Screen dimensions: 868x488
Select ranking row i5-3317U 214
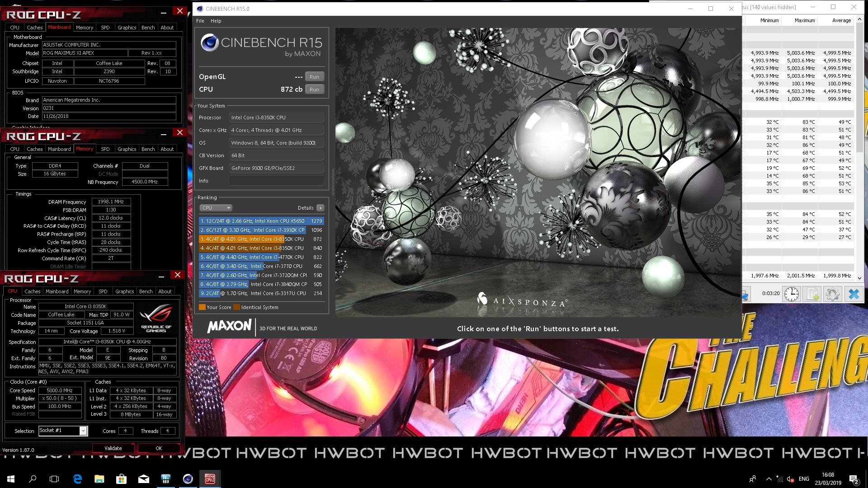261,293
